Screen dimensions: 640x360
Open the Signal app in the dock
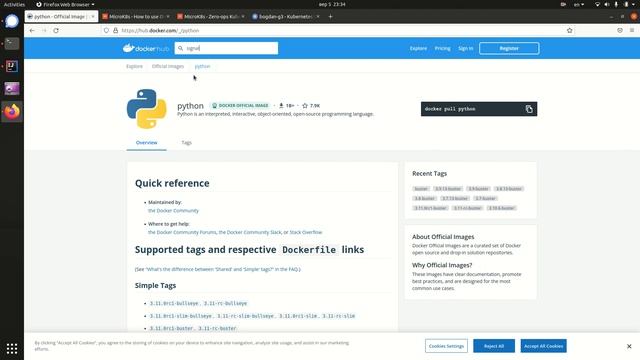click(12, 21)
